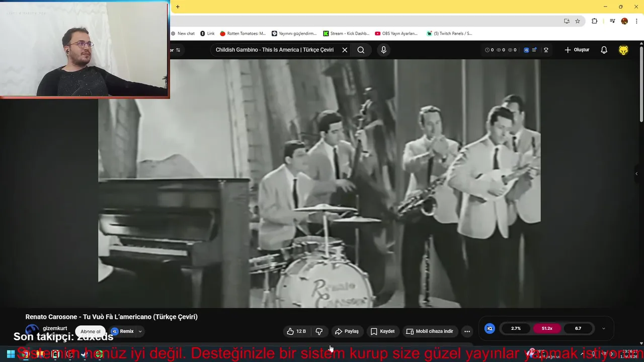This screenshot has width=644, height=362.
Task: Click the 2.7% stat pill
Action: point(516,328)
